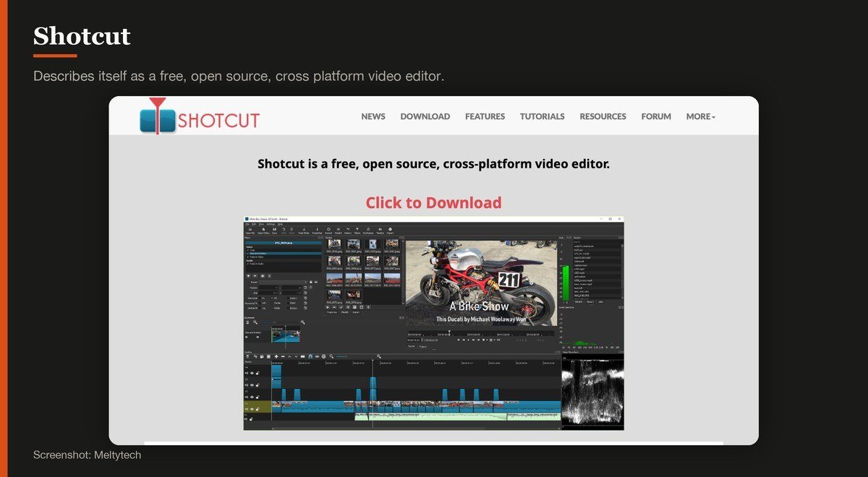Viewport: 868px width, 477px height.
Task: Click the Save toolbar icon
Action: coord(274,231)
